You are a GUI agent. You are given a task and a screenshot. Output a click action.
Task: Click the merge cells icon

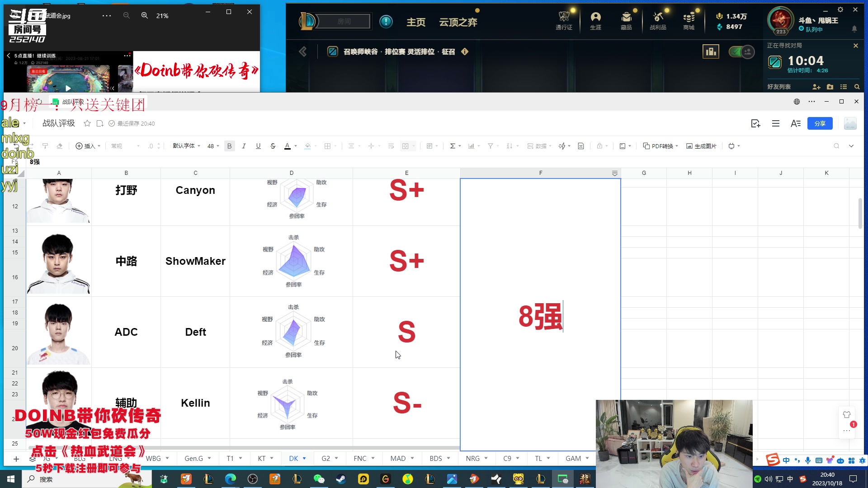406,146
